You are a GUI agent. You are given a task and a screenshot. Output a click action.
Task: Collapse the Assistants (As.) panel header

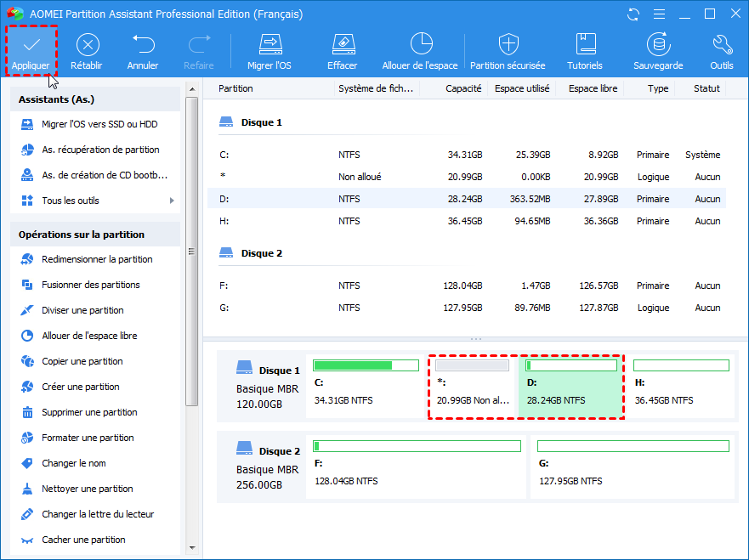[94, 99]
